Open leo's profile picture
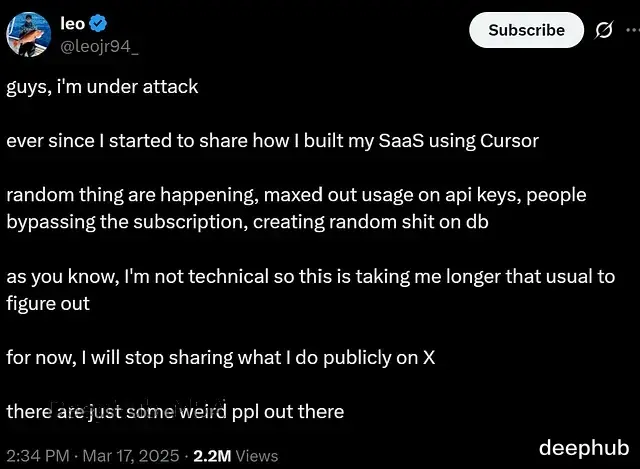This screenshot has height=469, width=640. [27, 32]
